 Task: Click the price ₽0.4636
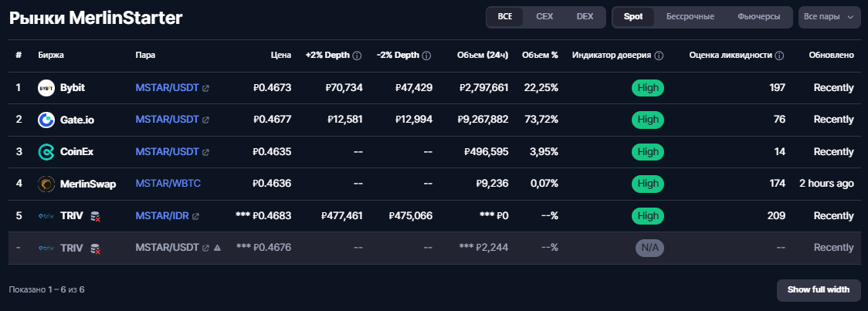[272, 184]
